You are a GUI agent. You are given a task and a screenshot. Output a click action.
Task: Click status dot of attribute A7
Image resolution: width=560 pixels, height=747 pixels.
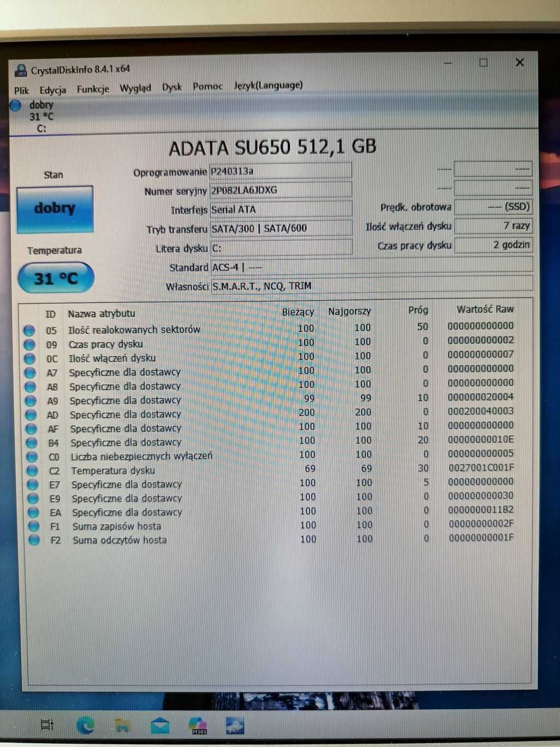(x=30, y=373)
